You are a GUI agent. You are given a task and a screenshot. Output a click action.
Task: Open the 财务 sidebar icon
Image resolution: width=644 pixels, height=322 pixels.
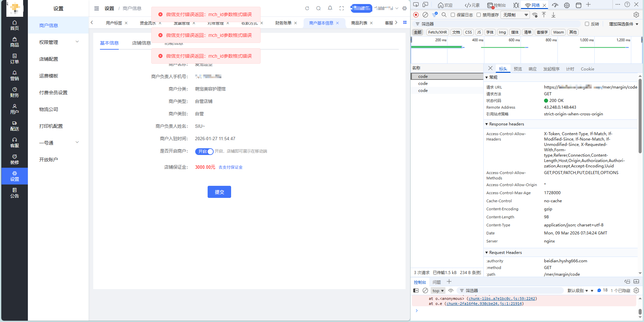(x=14, y=92)
